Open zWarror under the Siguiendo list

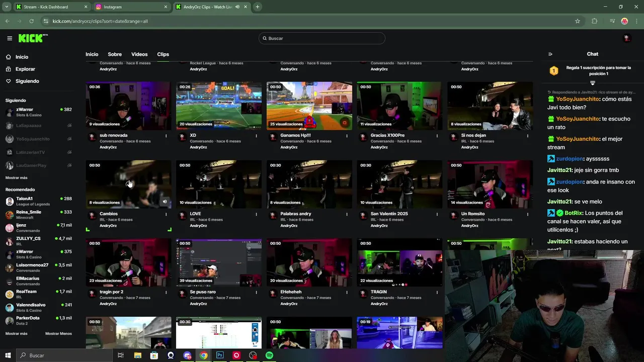click(x=39, y=112)
